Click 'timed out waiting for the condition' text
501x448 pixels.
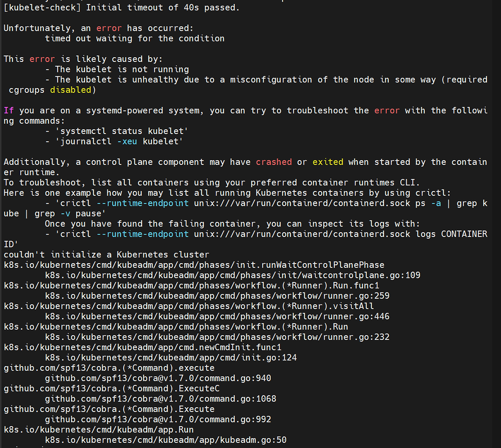[135, 38]
